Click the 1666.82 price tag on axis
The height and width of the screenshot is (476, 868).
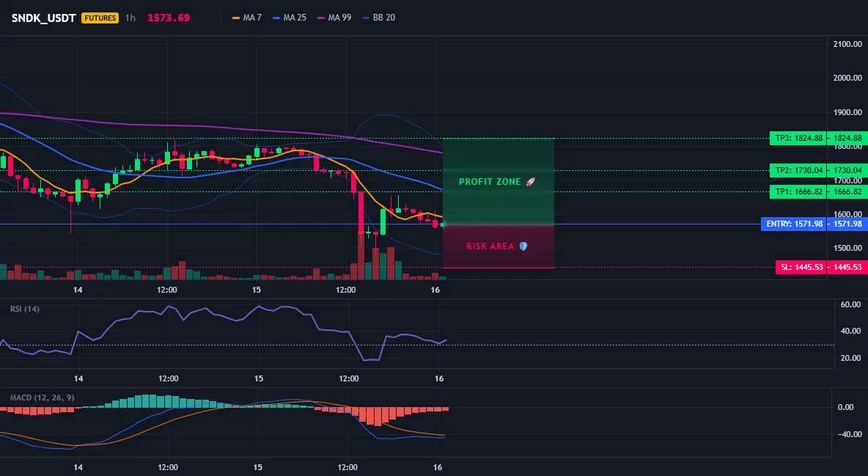point(847,191)
